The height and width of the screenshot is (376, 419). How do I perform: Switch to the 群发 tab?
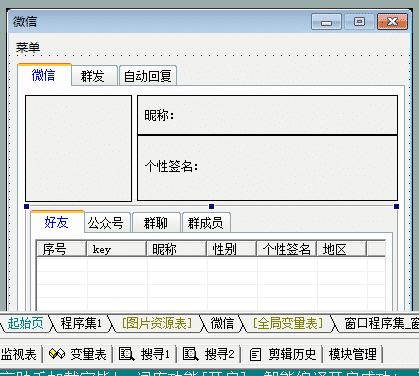click(x=93, y=76)
